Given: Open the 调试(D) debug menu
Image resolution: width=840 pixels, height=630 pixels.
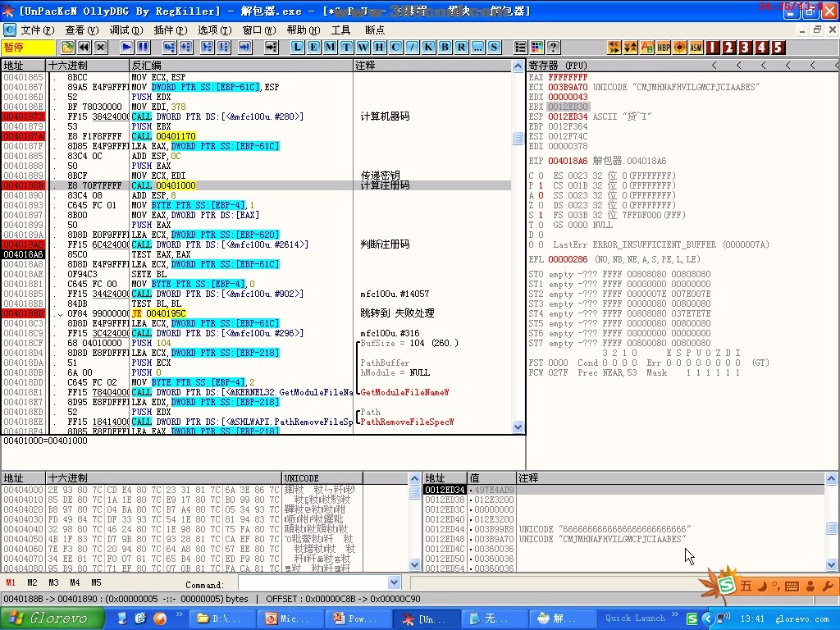Looking at the screenshot, I should [x=126, y=30].
